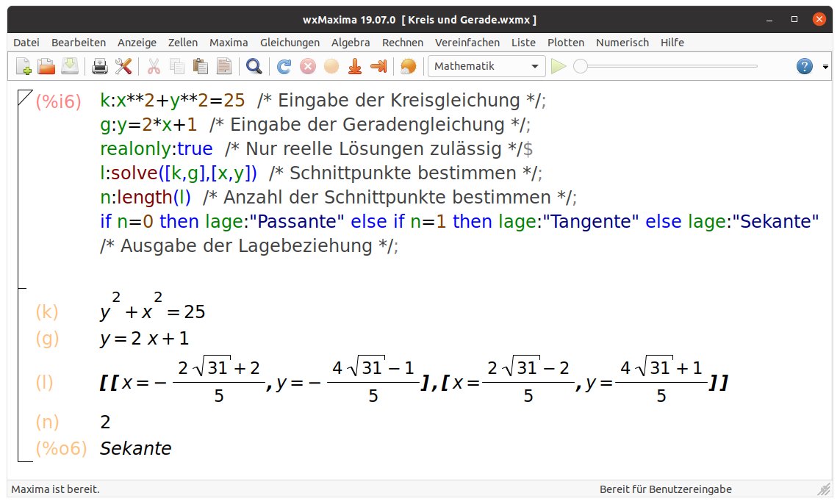Select the (%o6) output label
Image resolution: width=840 pixels, height=504 pixels.
click(61, 448)
